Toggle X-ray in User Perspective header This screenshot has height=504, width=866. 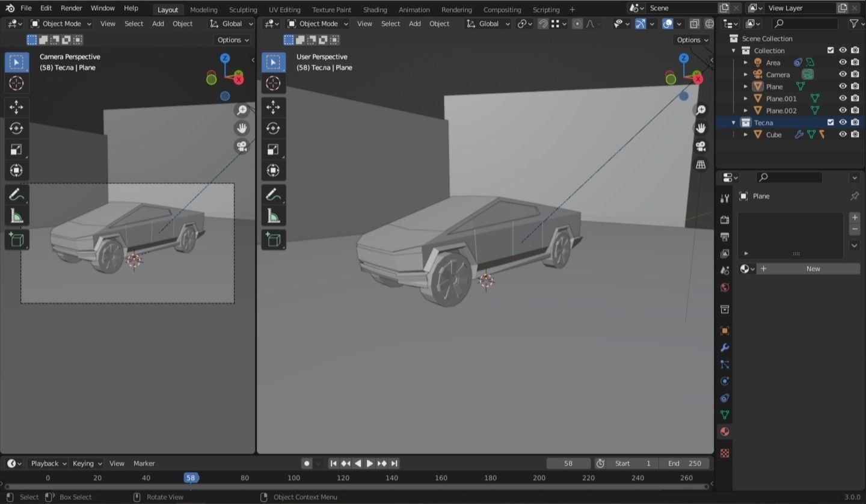coord(695,23)
